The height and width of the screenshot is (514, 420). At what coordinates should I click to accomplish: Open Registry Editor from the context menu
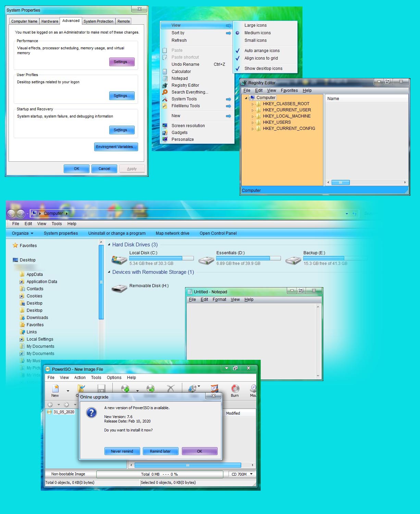tap(185, 85)
